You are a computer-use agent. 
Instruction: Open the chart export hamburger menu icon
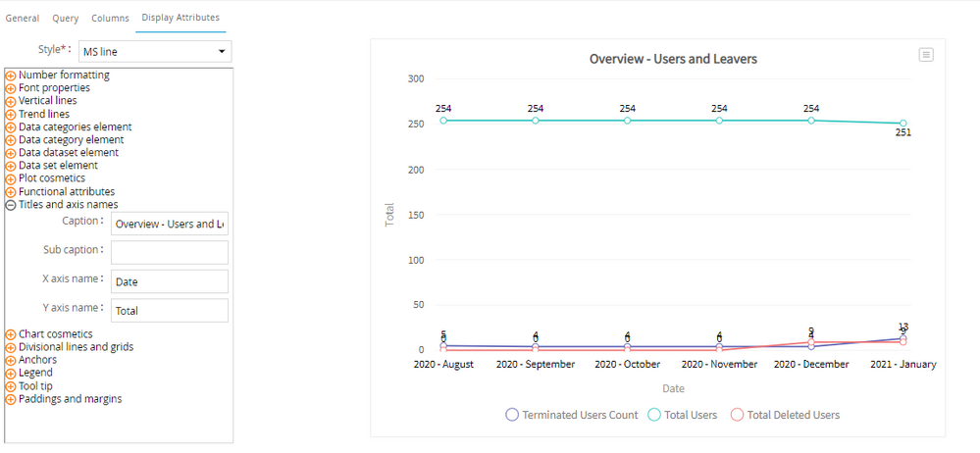coord(926,55)
